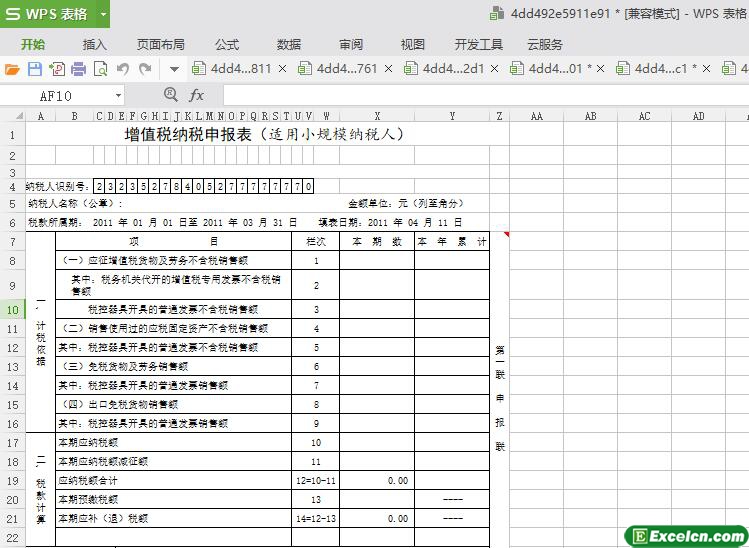
Task: Select column header AC
Action: tap(644, 116)
